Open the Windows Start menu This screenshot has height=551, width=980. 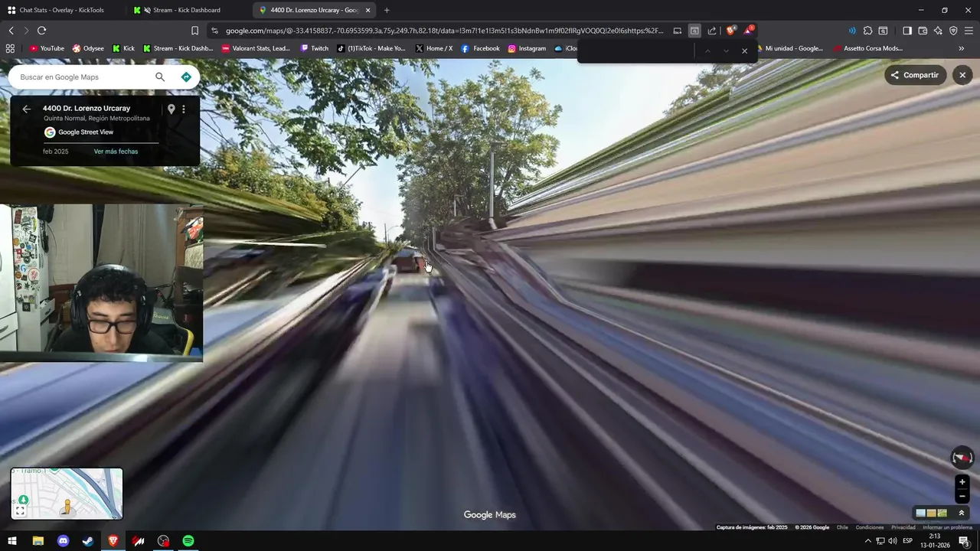pyautogui.click(x=11, y=541)
